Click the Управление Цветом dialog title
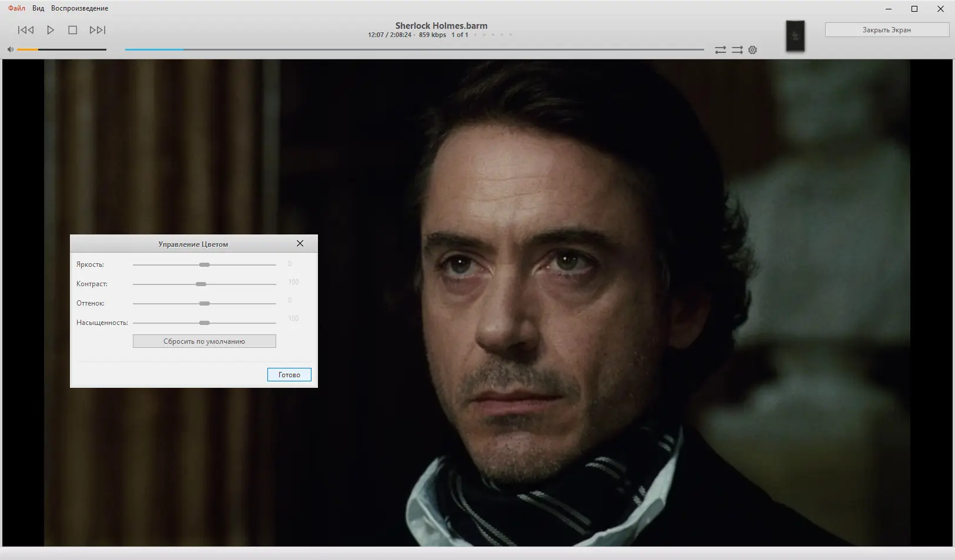 tap(193, 244)
